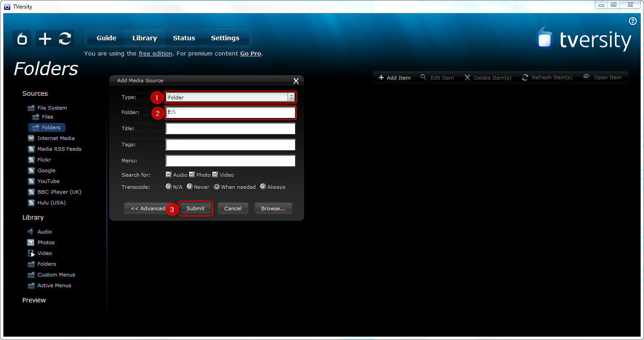Click the Edit Item toolbar icon
This screenshot has height=340, width=644.
point(437,77)
